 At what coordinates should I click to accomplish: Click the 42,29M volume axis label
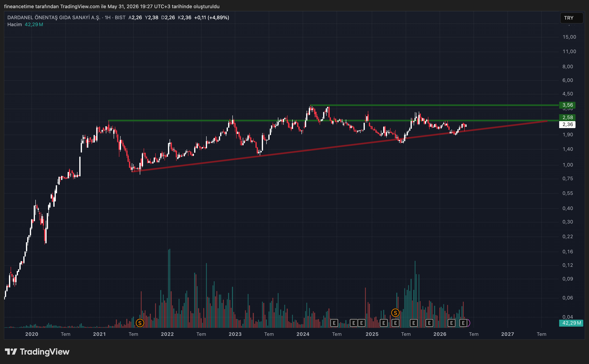point(571,323)
